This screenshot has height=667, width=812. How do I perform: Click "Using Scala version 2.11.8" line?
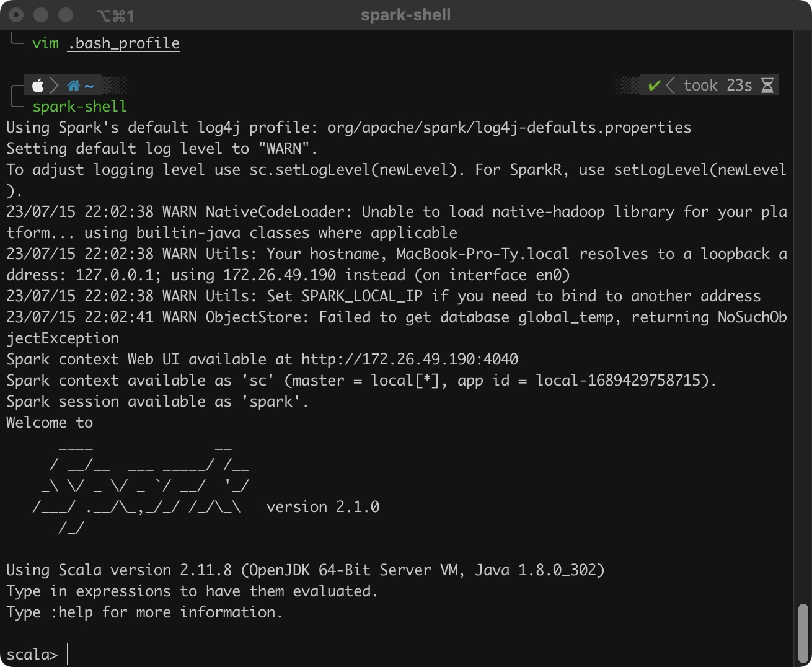(305, 570)
